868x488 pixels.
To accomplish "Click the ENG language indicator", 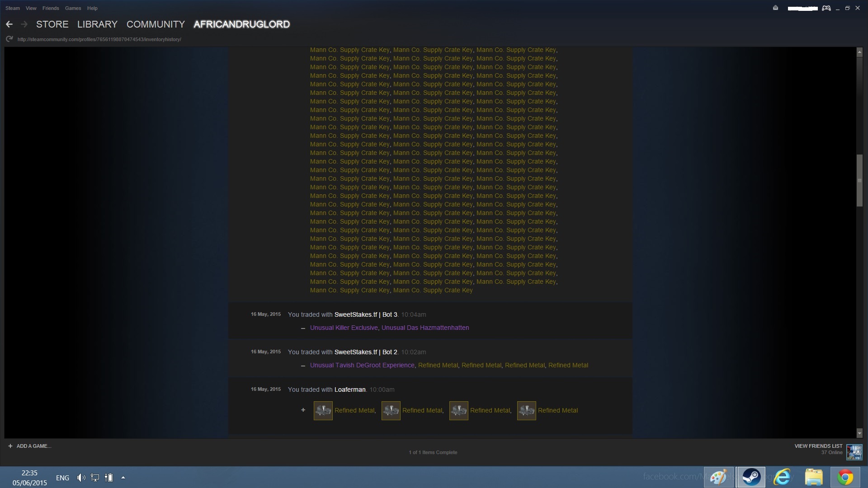I will click(x=62, y=478).
